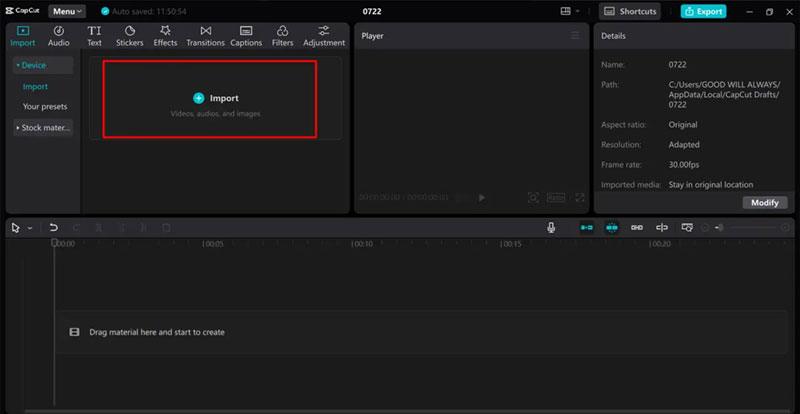The width and height of the screenshot is (800, 414).
Task: Switch to the Transitions tab
Action: (x=205, y=36)
